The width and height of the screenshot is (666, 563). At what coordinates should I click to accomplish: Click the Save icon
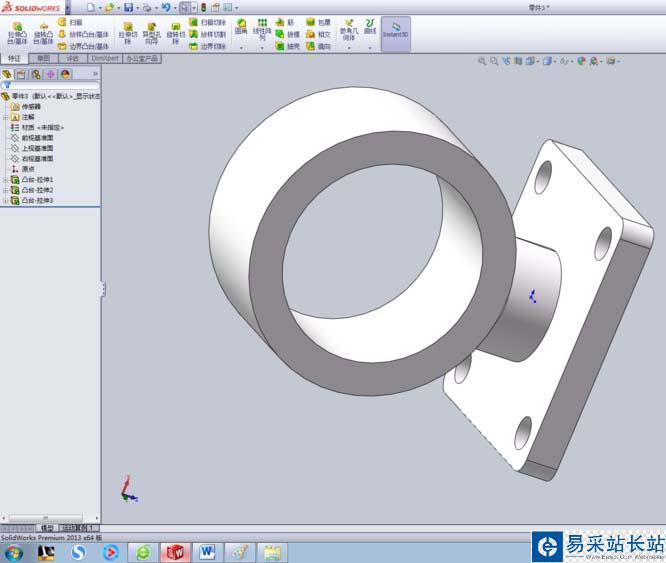pos(128,7)
